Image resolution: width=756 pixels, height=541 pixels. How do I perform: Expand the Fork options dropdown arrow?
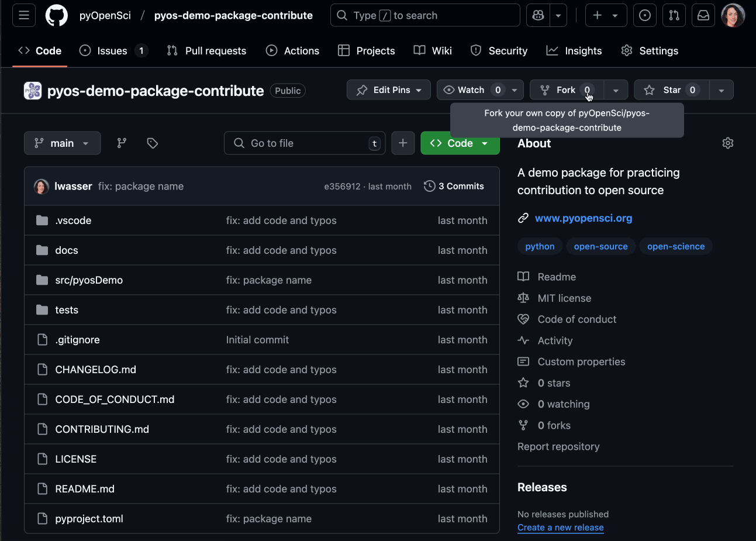coord(616,89)
